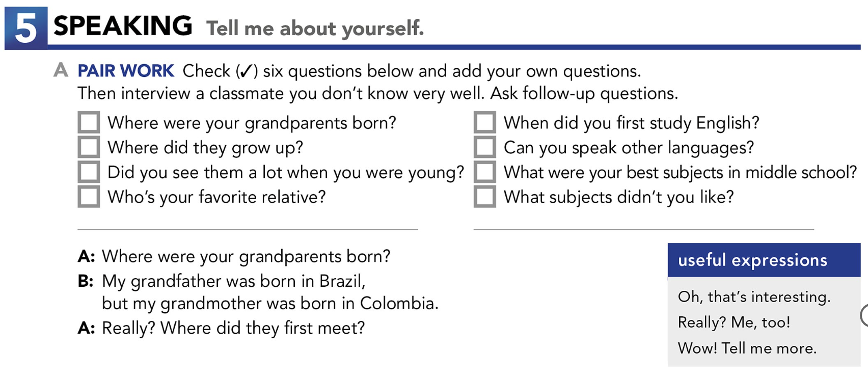Click the partial circle at right edge
The image size is (868, 379).
864,315
